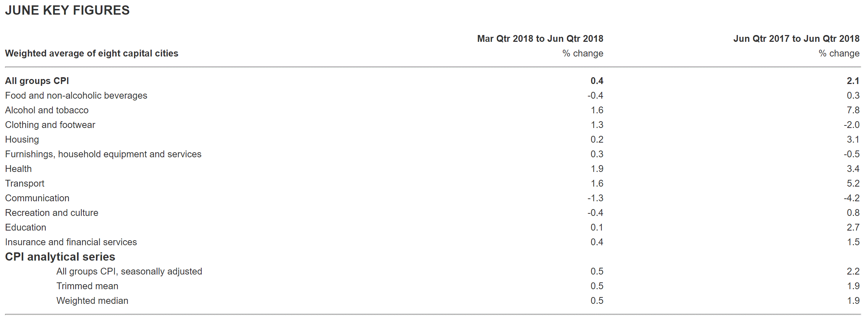Select Furnishings, household equipment and services label
The image size is (868, 321).
pos(103,154)
